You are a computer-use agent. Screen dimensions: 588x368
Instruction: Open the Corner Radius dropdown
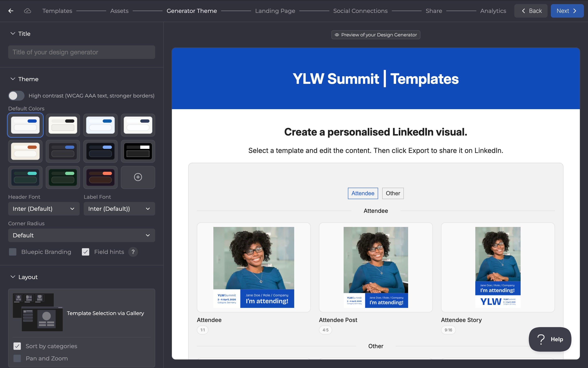coord(82,235)
